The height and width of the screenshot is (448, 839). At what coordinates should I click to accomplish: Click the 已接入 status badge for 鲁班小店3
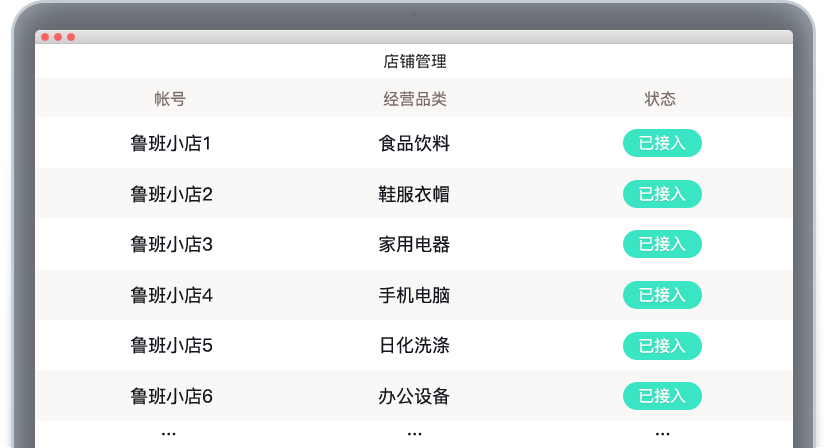(662, 244)
